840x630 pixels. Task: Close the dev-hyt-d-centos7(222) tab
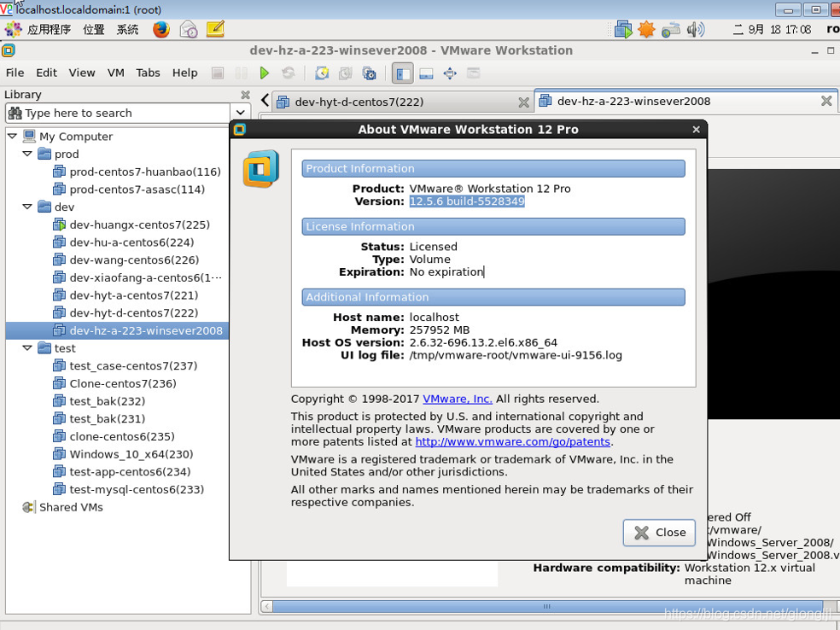[x=524, y=102]
